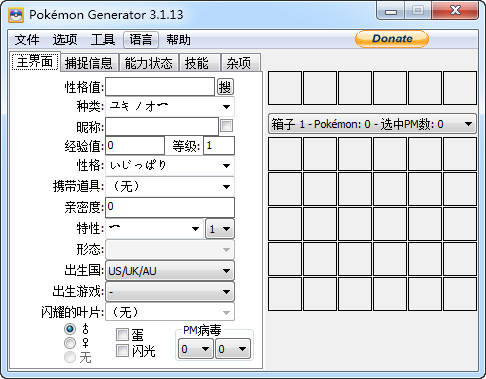Click the 经验值 experience input field
Image resolution: width=486 pixels, height=379 pixels.
135,146
